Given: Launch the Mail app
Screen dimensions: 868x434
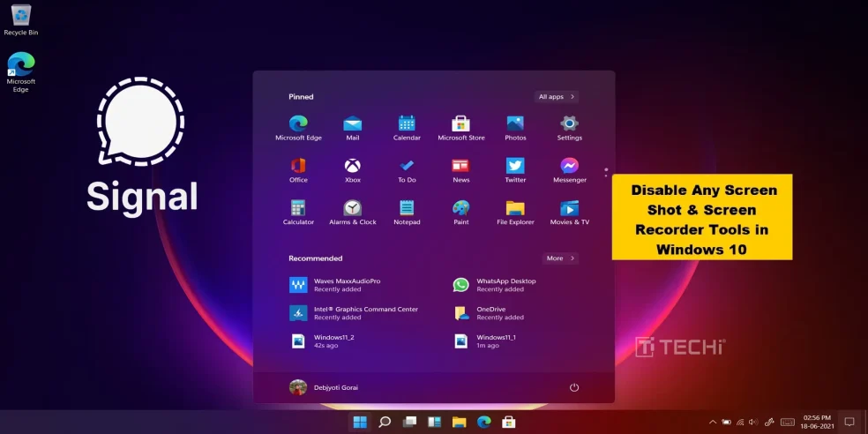Looking at the screenshot, I should [353, 123].
